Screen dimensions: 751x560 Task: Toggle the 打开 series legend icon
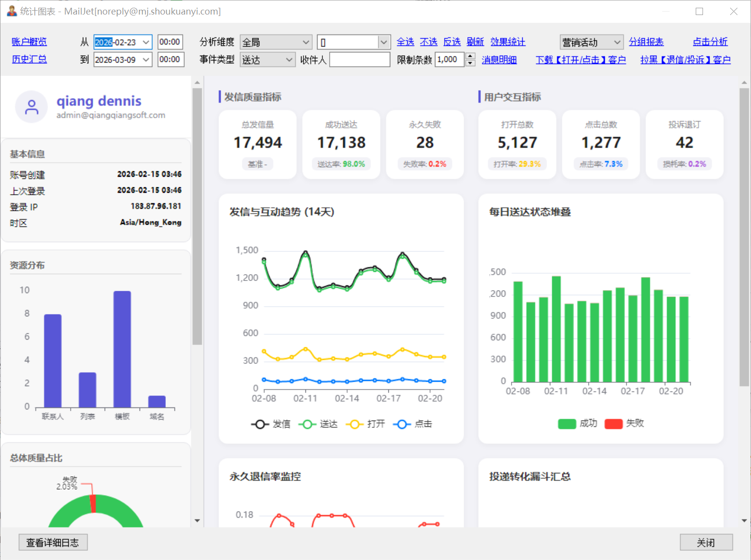[x=354, y=424]
